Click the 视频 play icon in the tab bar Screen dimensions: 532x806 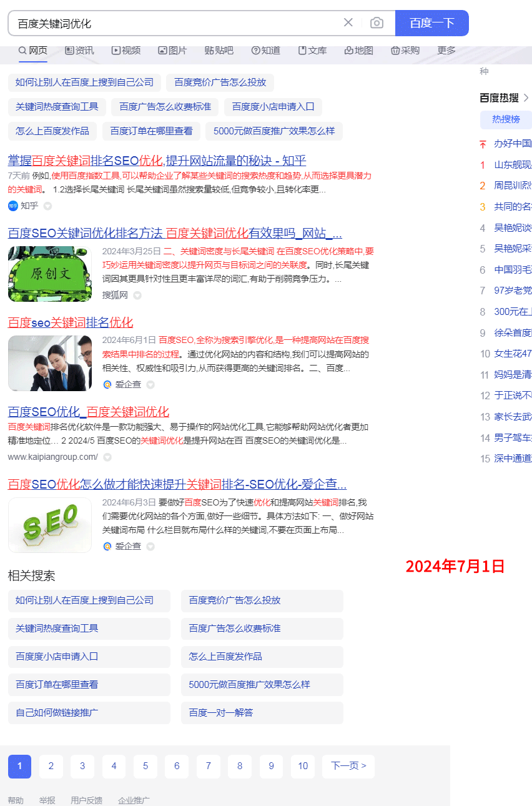coord(116,51)
